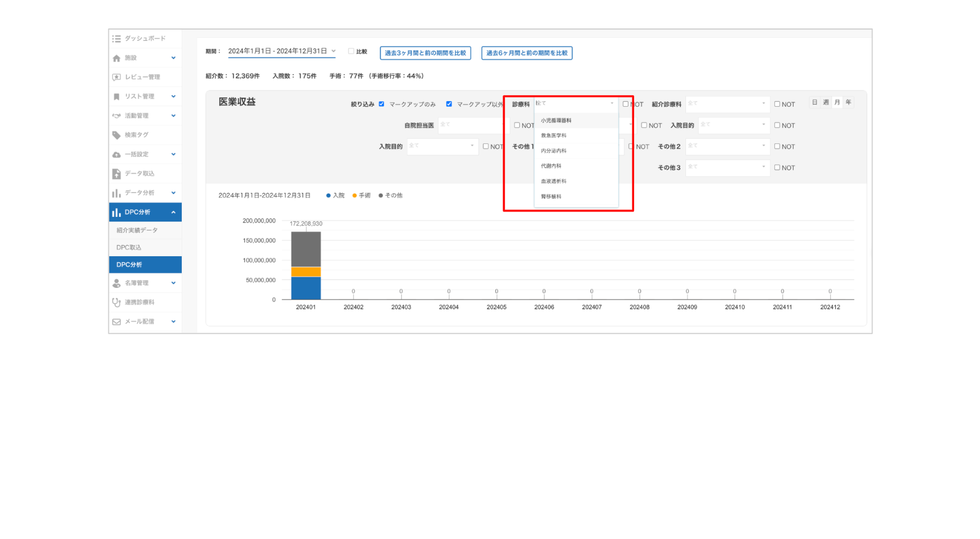Click the orange 手術 legend marker
Viewport: 980px width, 539px height.
point(355,195)
